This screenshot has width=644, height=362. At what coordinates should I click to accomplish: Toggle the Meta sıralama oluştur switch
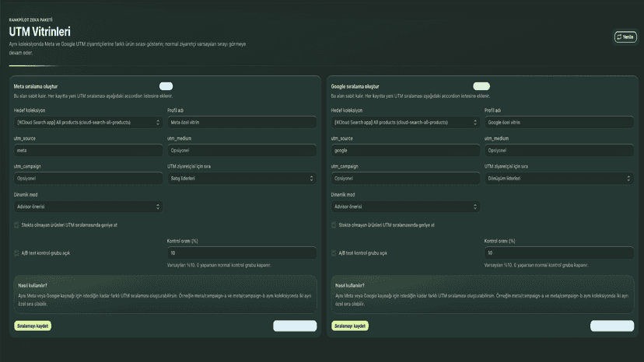[166, 86]
